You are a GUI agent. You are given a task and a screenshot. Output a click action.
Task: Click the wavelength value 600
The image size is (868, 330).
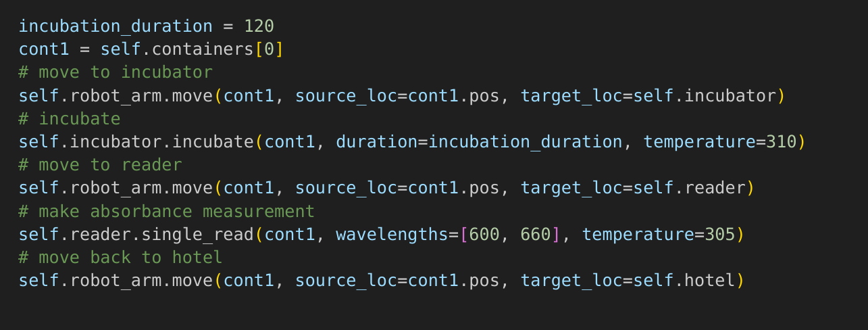[484, 235]
